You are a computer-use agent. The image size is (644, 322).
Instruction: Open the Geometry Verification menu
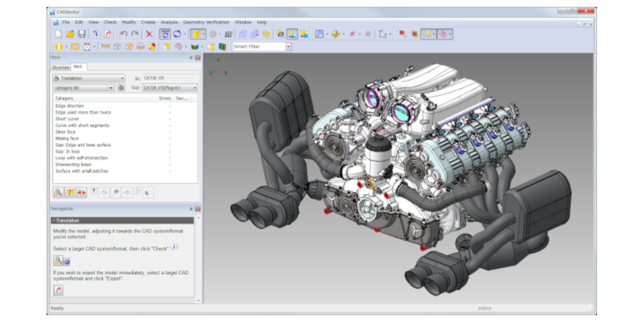pyautogui.click(x=206, y=22)
